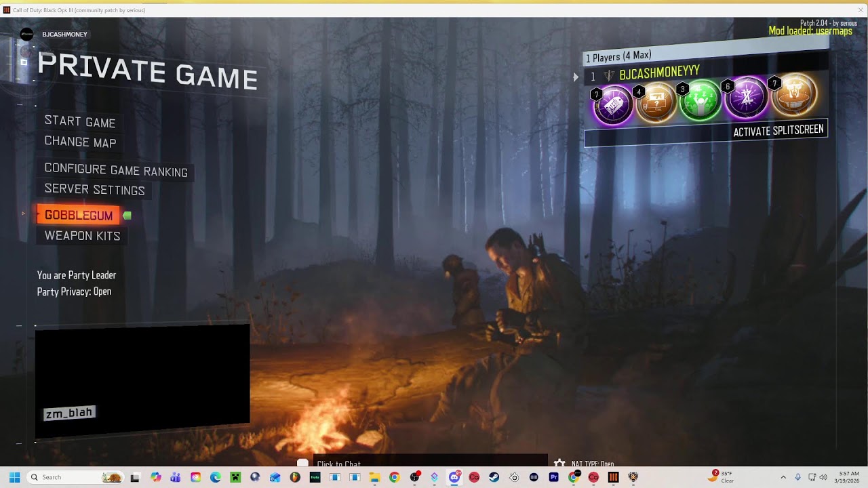Click the 'Party Privacy: Open' text
Image resolution: width=868 pixels, height=488 pixels.
(74, 291)
